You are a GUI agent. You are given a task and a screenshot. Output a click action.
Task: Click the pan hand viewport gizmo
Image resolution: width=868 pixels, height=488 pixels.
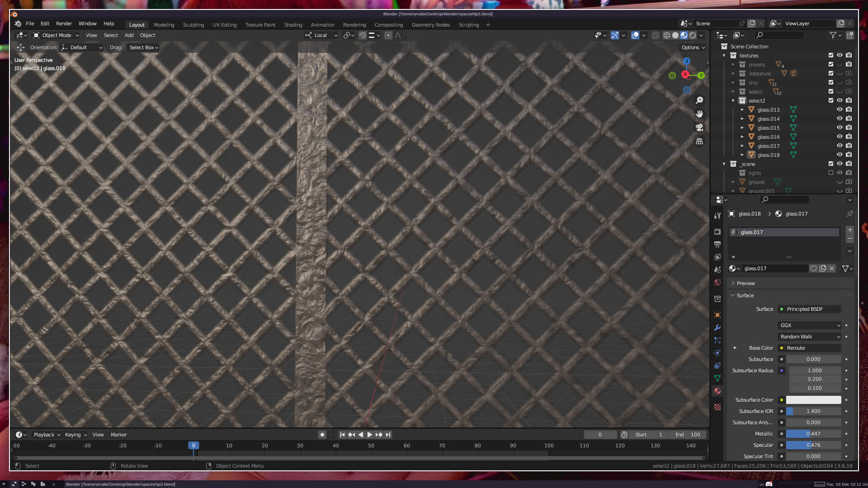click(x=699, y=114)
